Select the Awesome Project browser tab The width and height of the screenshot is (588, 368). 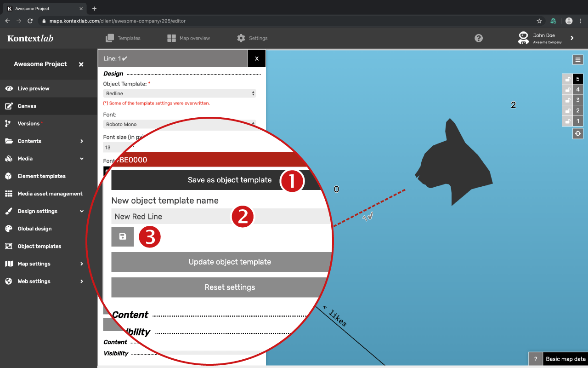tap(45, 8)
